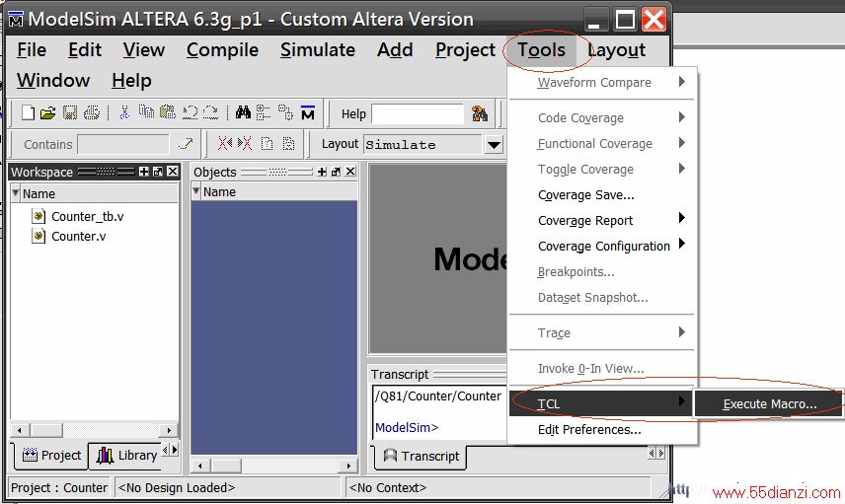This screenshot has width=845, height=504.
Task: Click the Help search input field
Action: tap(418, 114)
